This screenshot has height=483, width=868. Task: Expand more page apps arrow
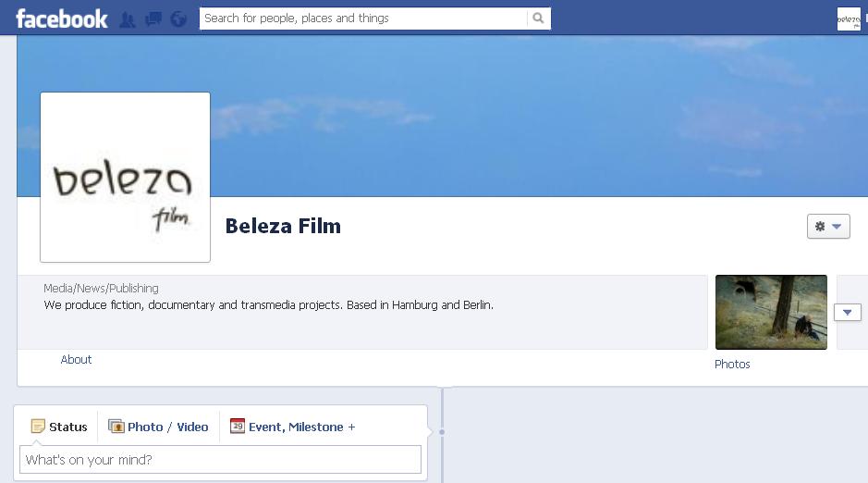coord(847,313)
